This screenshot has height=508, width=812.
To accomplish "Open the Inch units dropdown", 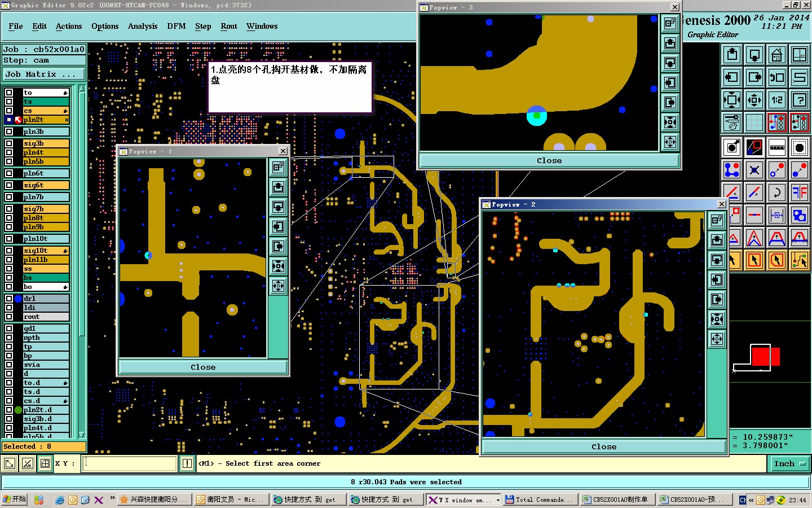I will click(x=789, y=463).
